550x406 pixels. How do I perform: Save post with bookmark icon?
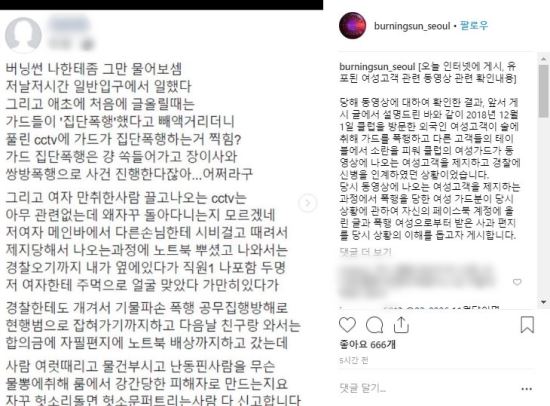(527, 325)
